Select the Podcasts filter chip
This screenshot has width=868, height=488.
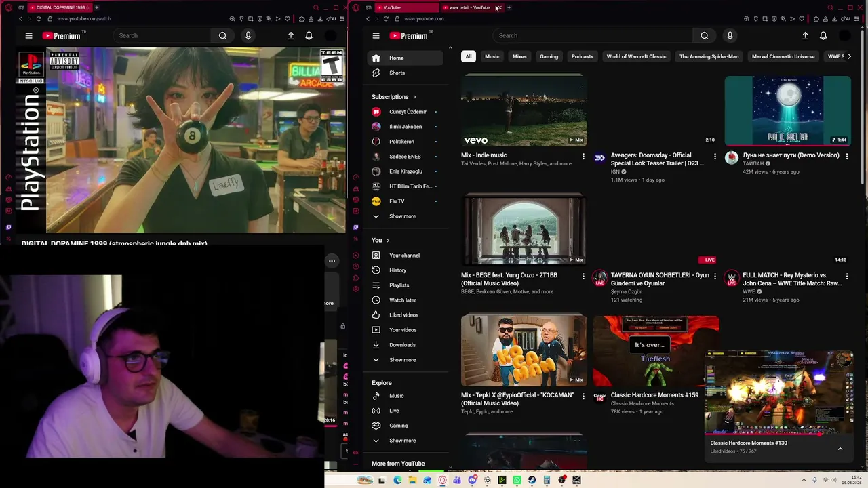tap(583, 56)
